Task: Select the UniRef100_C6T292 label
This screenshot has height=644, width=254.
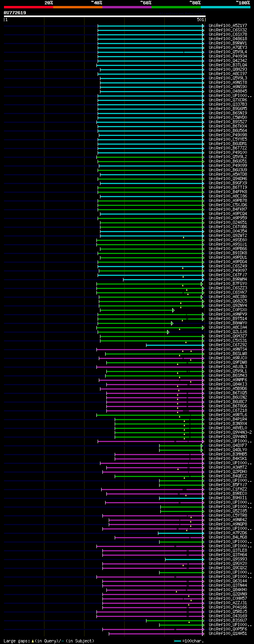Action: [228, 345]
